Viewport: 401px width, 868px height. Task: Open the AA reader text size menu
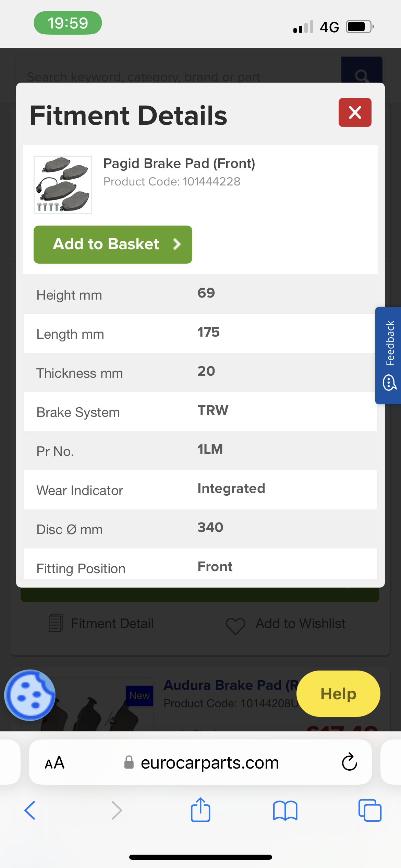[x=54, y=763]
